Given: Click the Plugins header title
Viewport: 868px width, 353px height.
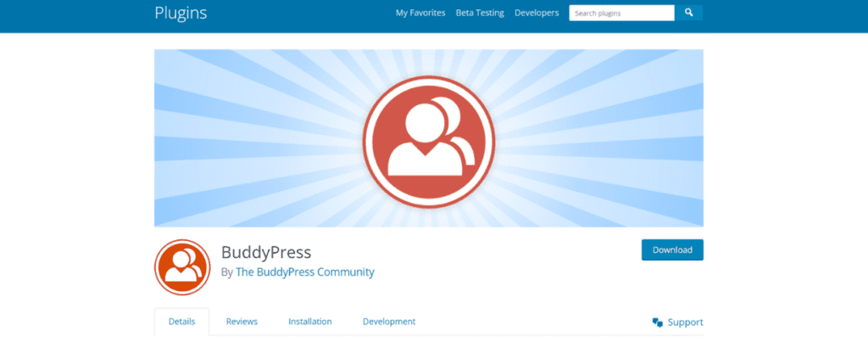Looking at the screenshot, I should point(181,13).
